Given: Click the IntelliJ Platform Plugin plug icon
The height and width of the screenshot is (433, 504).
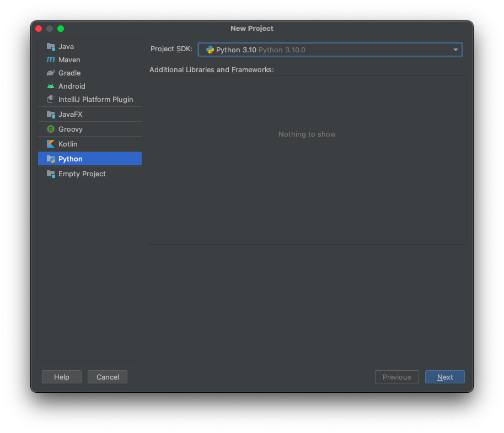Looking at the screenshot, I should pyautogui.click(x=51, y=99).
